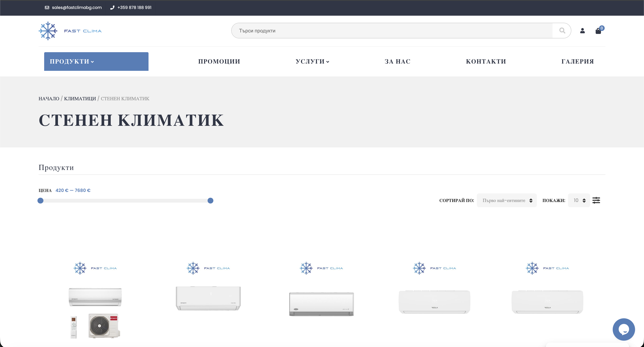Viewport: 644px width, 347px height.
Task: Click the СТЕНЕН КЛИМАТИК breadcrumb text
Action: click(125, 99)
